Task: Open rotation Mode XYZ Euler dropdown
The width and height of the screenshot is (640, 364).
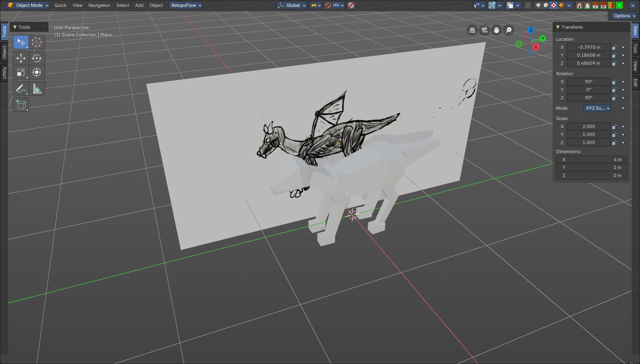Action: [597, 108]
